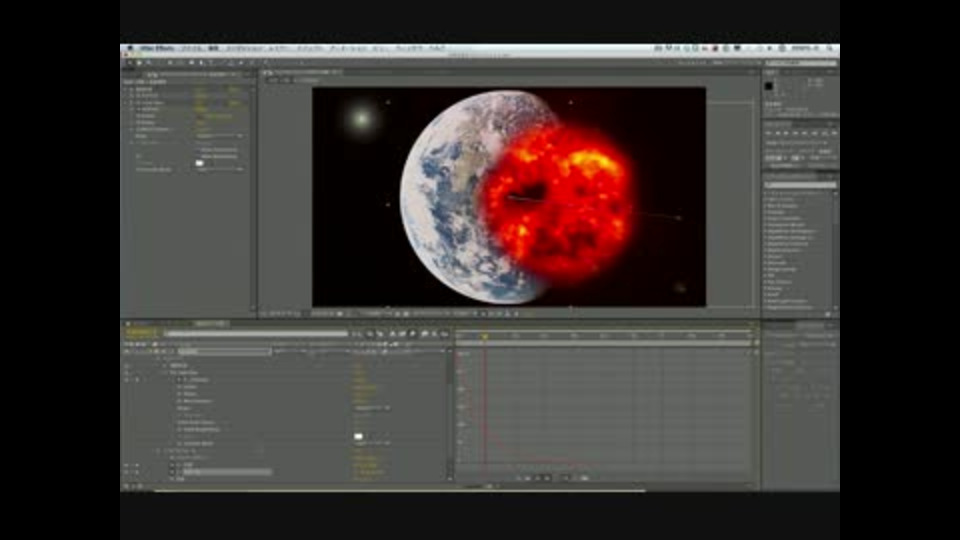This screenshot has height=540, width=960.
Task: Click the Effects & Presets search field
Action: [x=800, y=184]
